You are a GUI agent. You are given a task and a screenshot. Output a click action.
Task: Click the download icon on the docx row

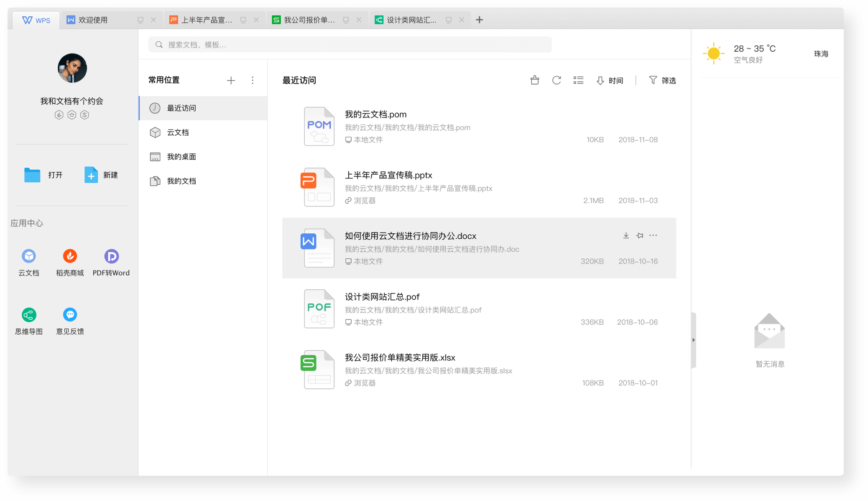(x=626, y=235)
